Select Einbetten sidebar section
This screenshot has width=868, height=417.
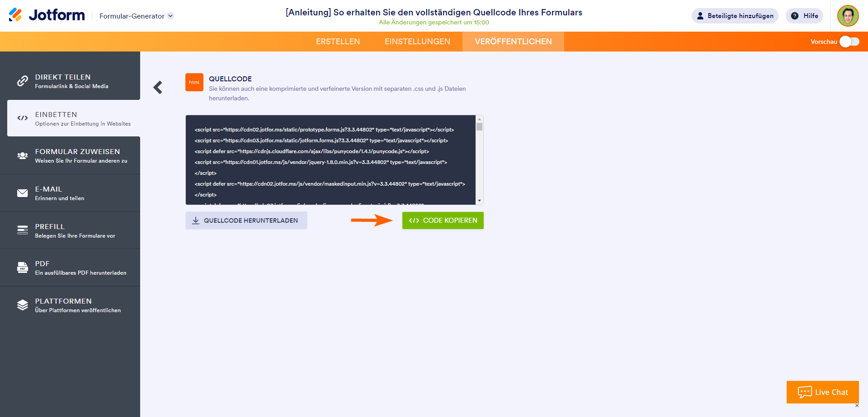pos(74,118)
